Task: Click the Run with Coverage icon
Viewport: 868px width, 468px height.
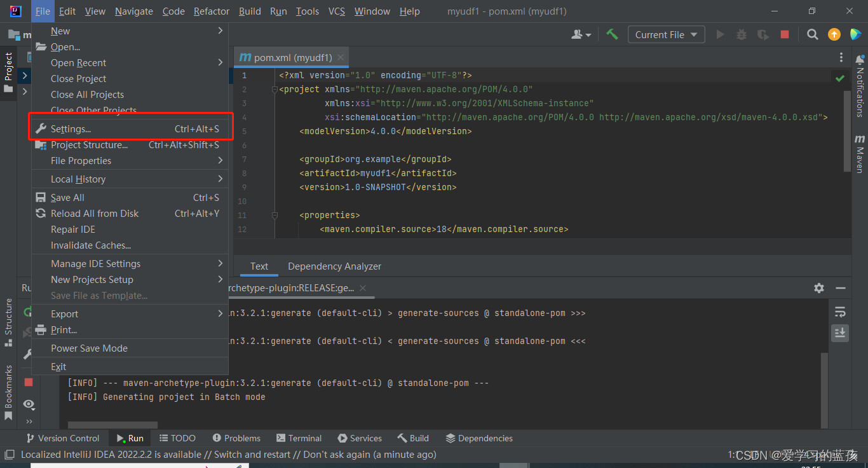Action: [x=763, y=34]
